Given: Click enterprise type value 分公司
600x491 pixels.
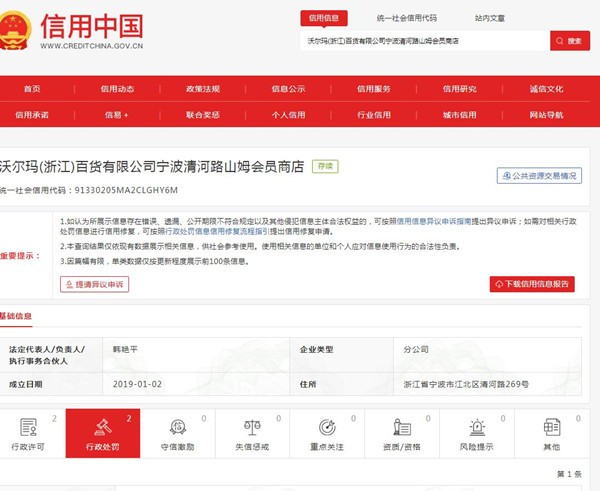Looking at the screenshot, I should 416,349.
